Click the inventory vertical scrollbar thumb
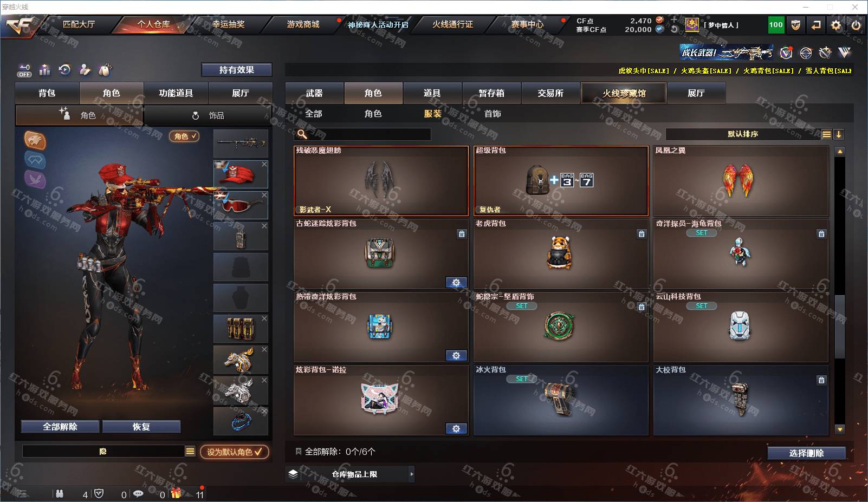The image size is (868, 502). click(840, 327)
